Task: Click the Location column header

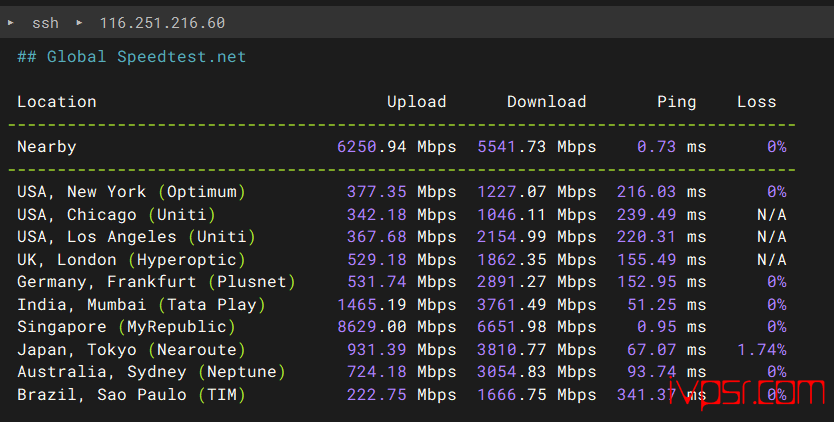Action: 57,102
